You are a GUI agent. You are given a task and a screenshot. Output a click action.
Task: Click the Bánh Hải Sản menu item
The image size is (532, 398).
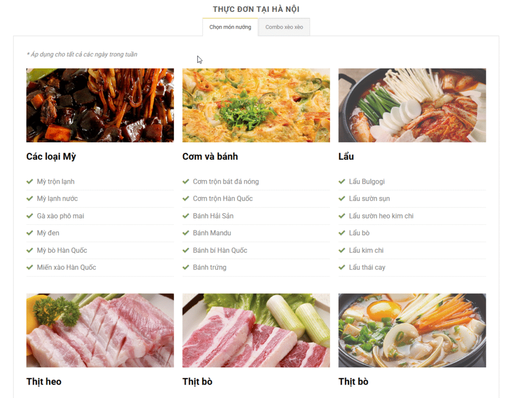[213, 216]
